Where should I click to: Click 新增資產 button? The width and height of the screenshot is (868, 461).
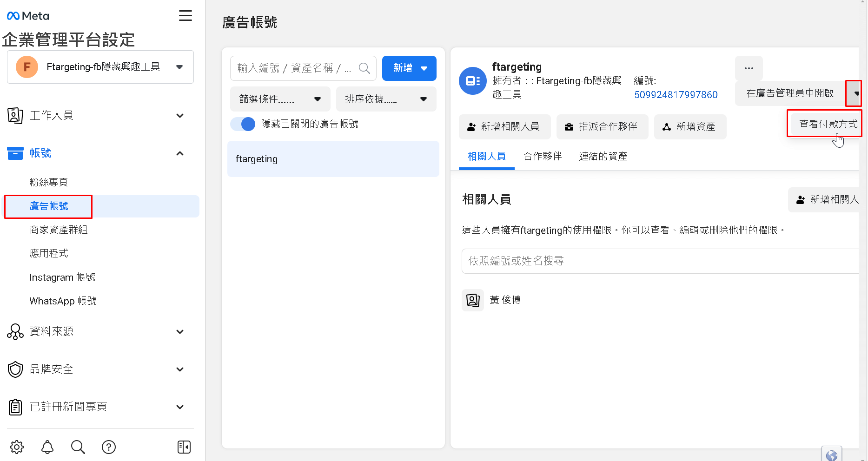690,127
